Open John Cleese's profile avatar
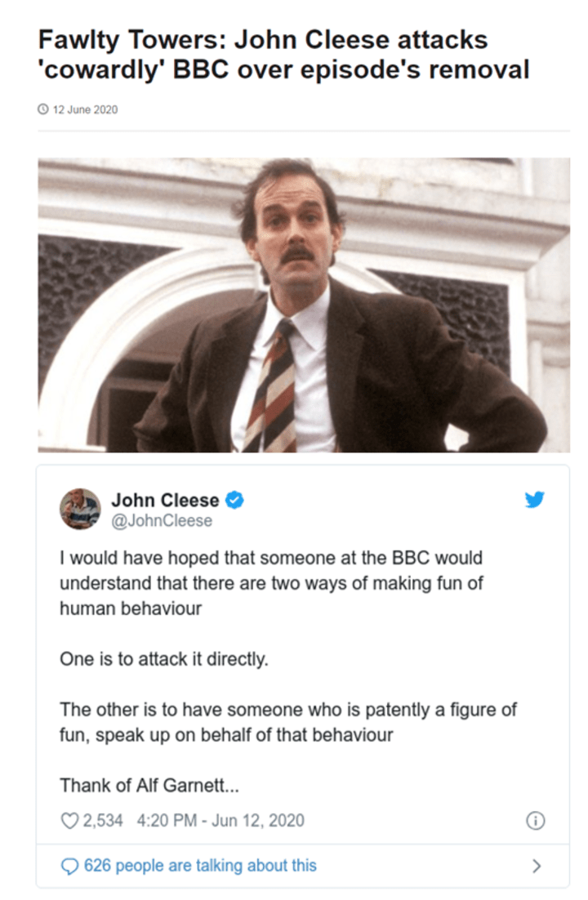The image size is (588, 900). coord(80,509)
